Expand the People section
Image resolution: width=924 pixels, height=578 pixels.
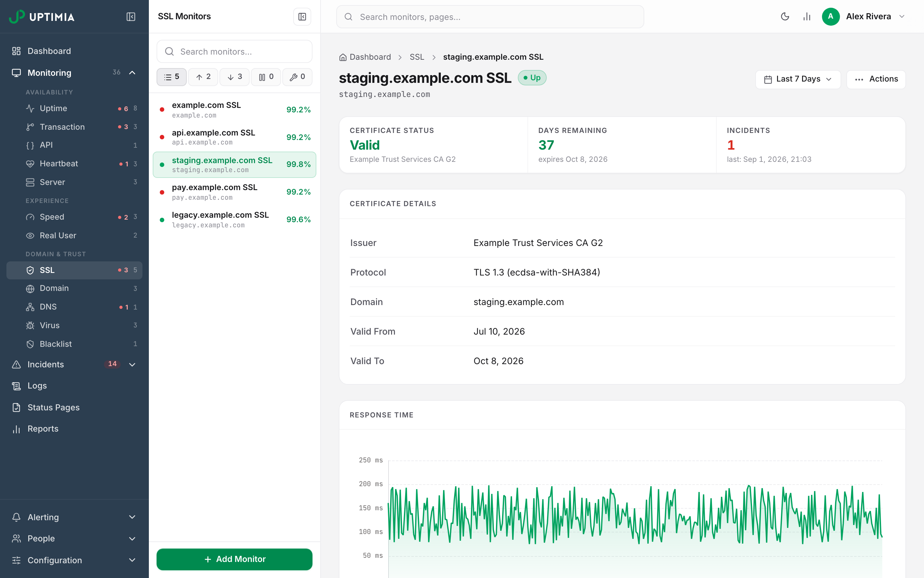[x=74, y=539]
